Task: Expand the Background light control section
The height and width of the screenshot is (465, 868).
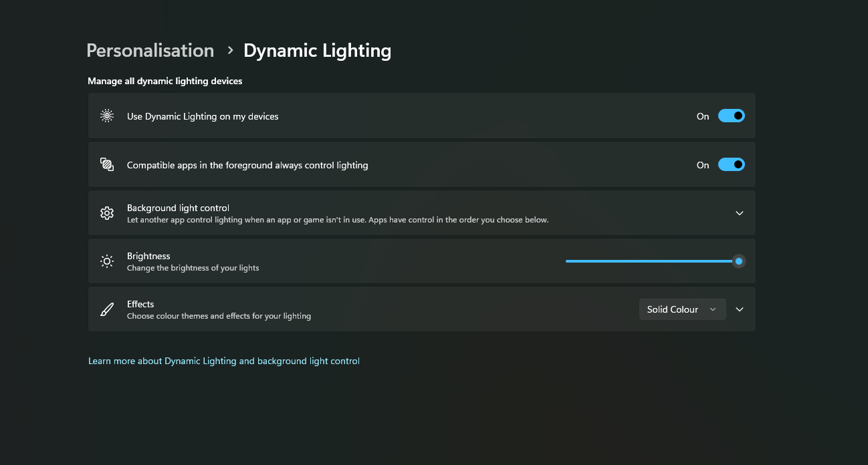Action: [x=740, y=213]
